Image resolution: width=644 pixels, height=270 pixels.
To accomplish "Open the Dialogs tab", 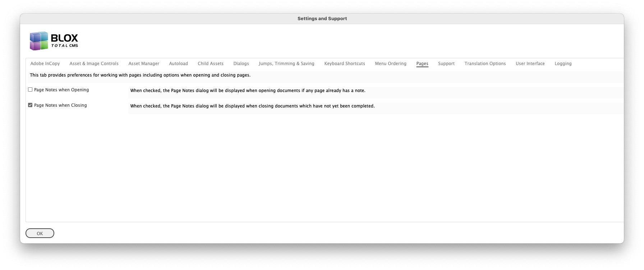I will click(241, 64).
